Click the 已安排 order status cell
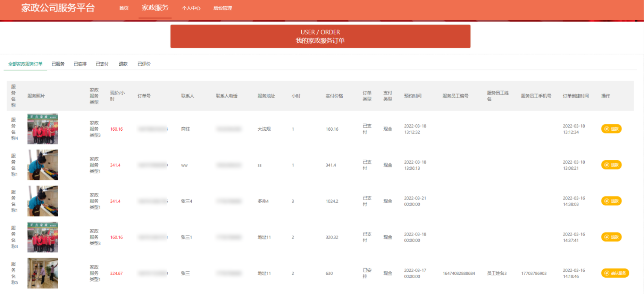 (367, 273)
